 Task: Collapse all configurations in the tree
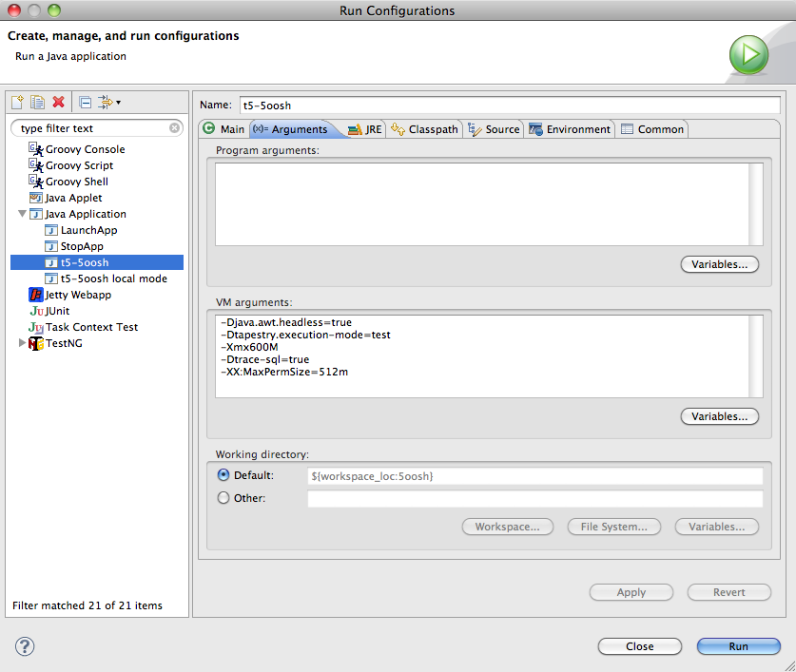click(x=85, y=102)
